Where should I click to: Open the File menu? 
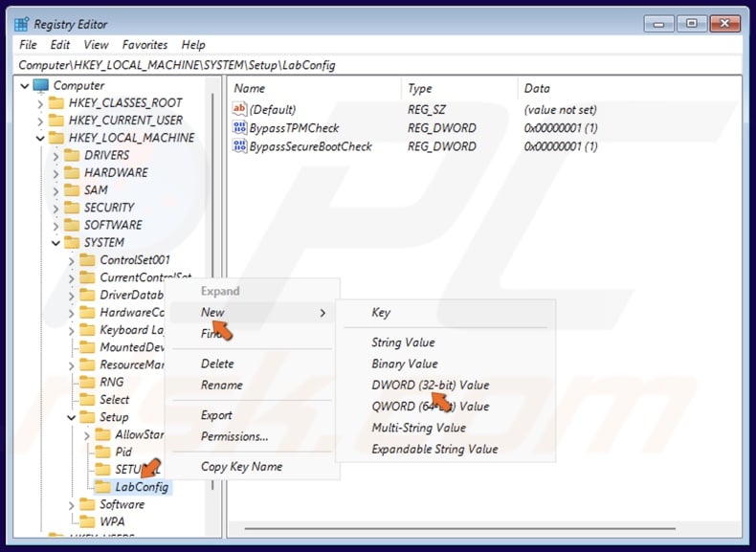click(28, 45)
